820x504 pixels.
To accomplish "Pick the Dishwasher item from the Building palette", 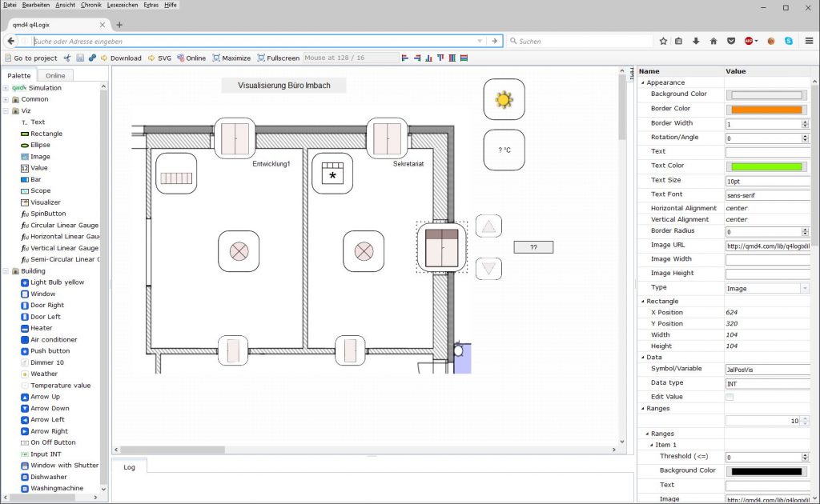I will 48,477.
